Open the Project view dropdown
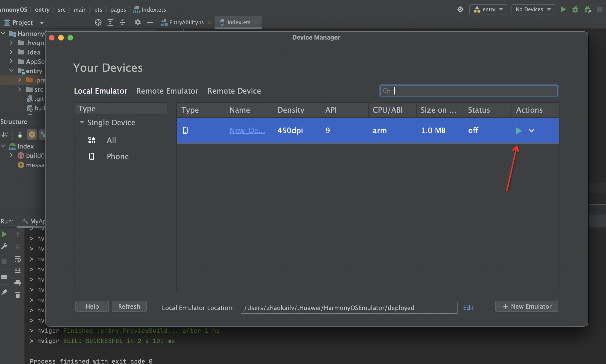 (x=42, y=23)
